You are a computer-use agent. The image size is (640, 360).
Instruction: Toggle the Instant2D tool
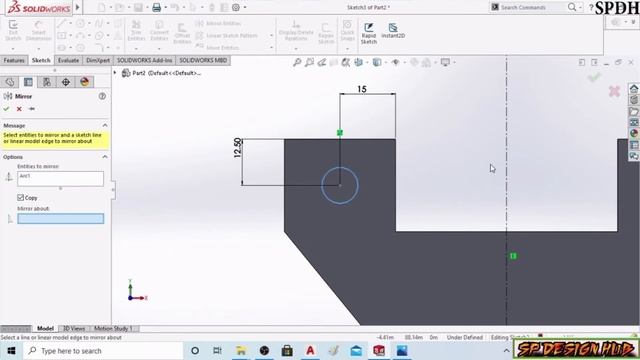393,31
